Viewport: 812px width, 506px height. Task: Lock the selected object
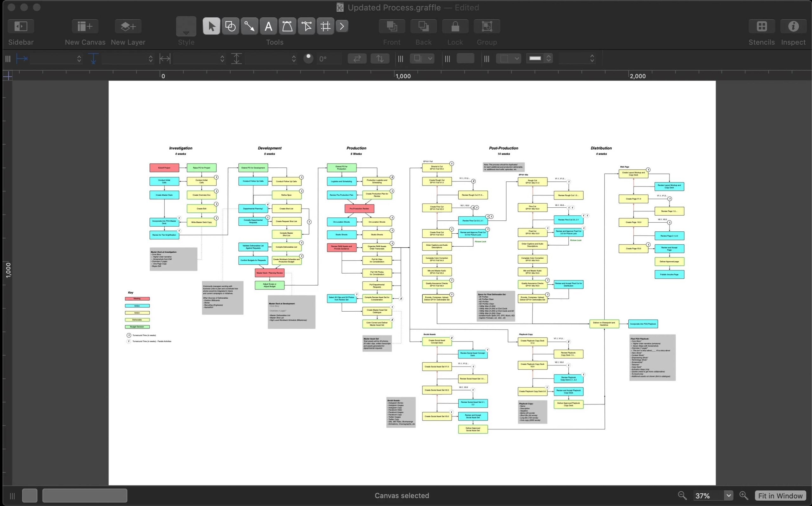(x=455, y=26)
